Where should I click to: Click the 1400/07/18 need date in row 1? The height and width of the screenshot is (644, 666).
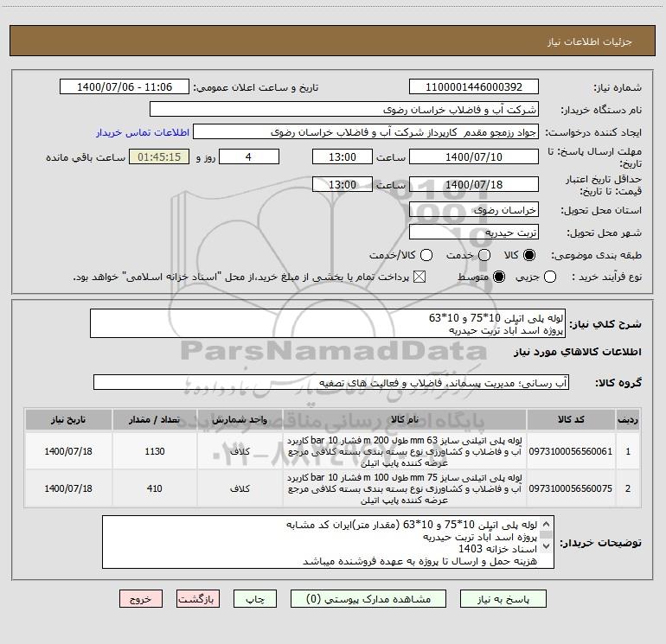click(68, 451)
